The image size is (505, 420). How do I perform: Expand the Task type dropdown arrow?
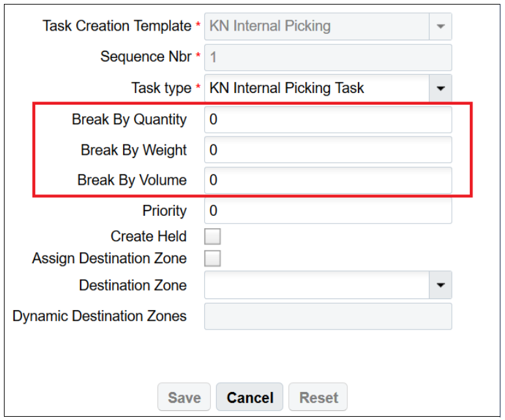coord(441,88)
